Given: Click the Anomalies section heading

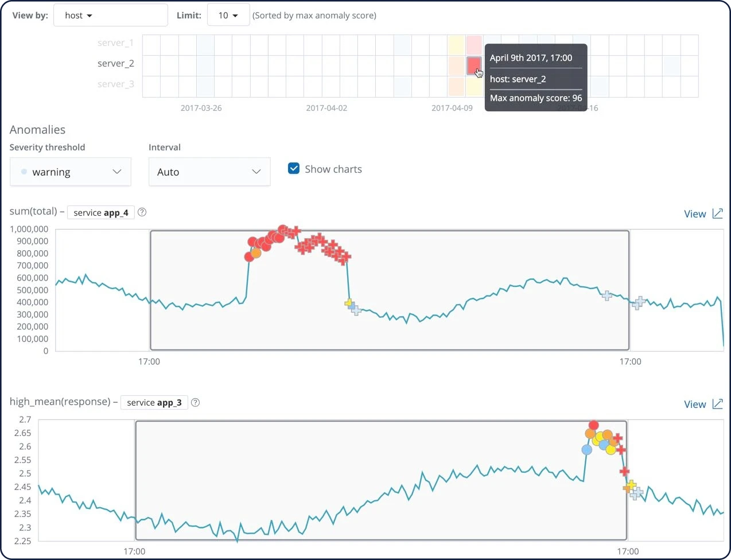Looking at the screenshot, I should [x=37, y=130].
